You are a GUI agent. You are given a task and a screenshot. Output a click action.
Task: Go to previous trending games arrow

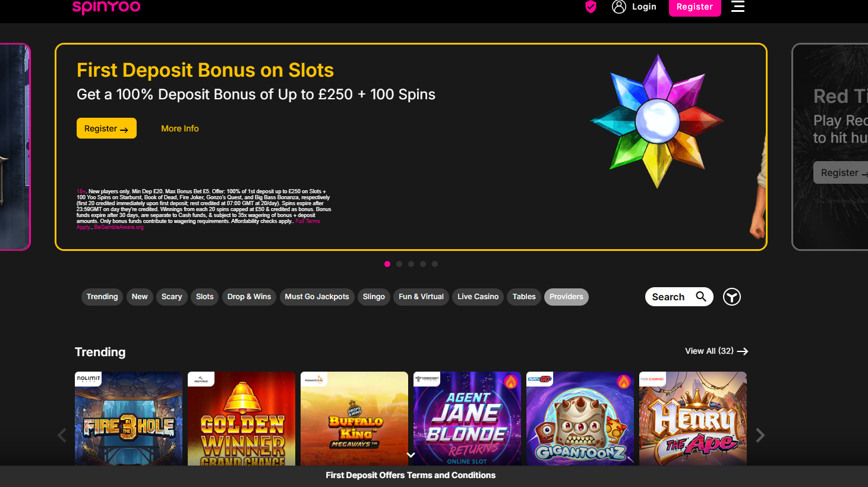point(62,435)
